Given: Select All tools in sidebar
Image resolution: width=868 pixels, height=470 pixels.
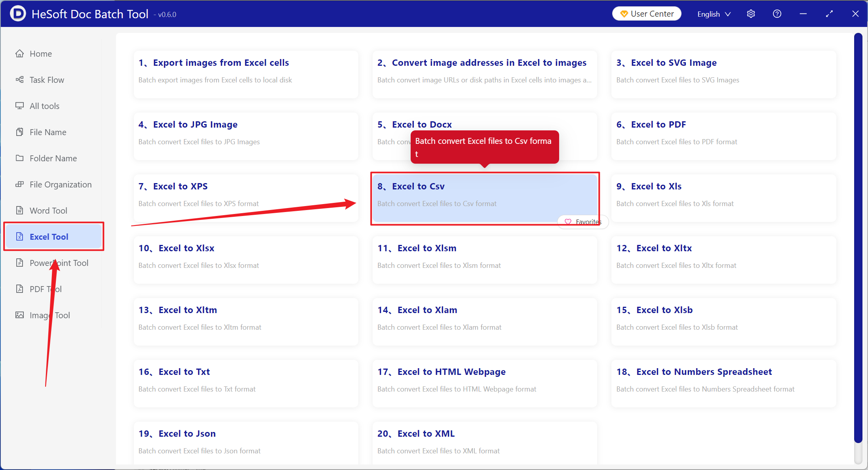Looking at the screenshot, I should click(54, 106).
